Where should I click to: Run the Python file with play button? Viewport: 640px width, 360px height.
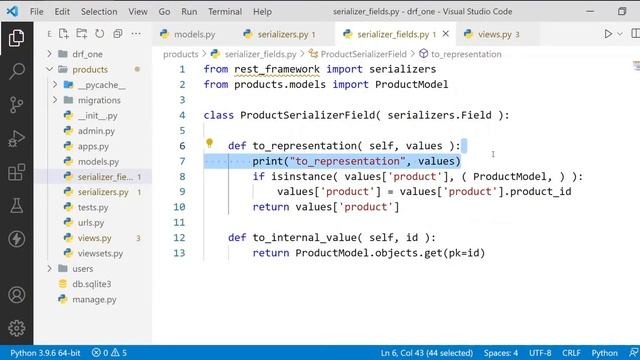point(608,34)
